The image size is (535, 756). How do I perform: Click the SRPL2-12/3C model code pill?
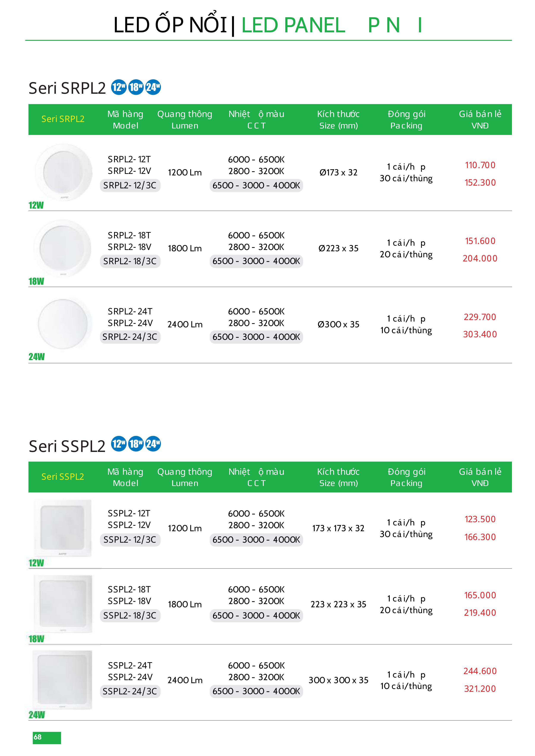coord(130,185)
